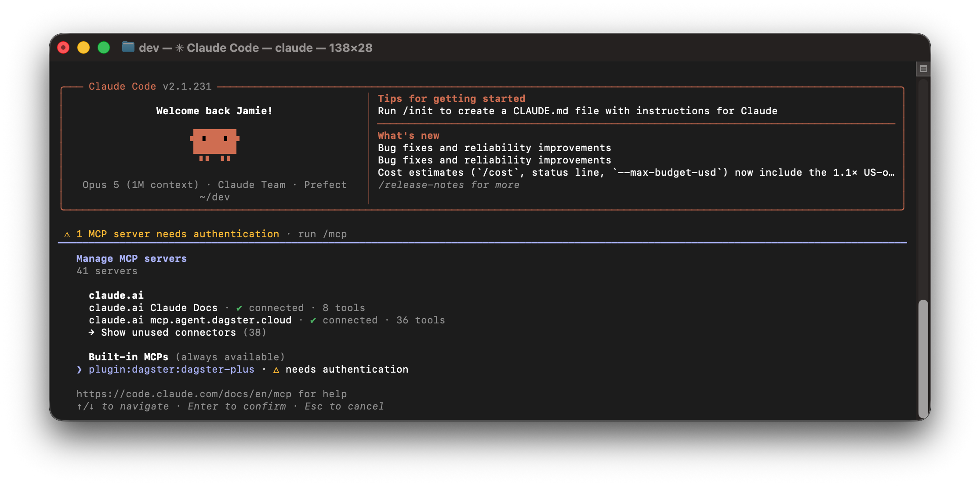Click the terminal vertical scrollbar thumb
The width and height of the screenshot is (980, 486).
[923, 359]
